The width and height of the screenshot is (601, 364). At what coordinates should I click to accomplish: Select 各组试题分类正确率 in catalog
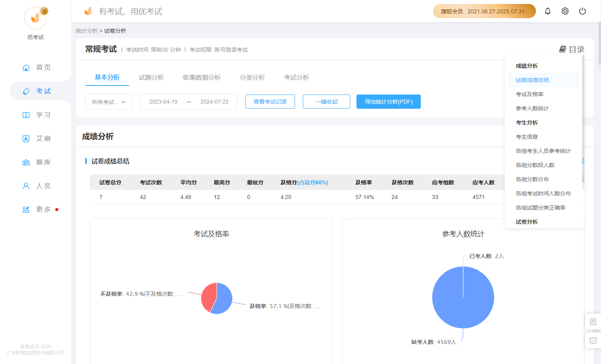(x=543, y=208)
